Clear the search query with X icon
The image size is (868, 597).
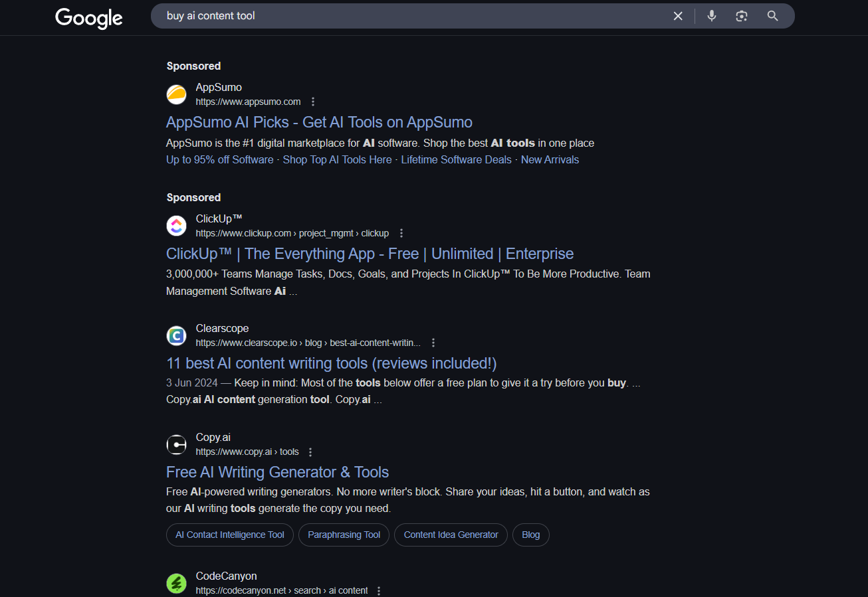coord(678,16)
